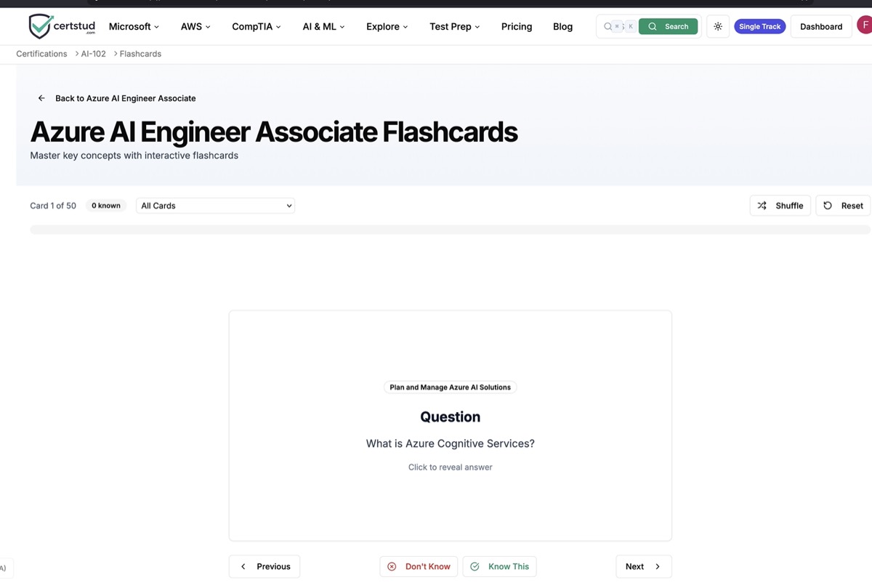Screen dimensions: 872x588
Task: Click the left chevron on the Previous button
Action: pyautogui.click(x=243, y=565)
